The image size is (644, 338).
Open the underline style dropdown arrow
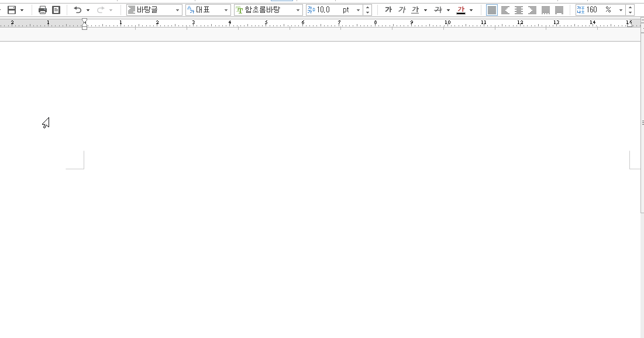425,11
